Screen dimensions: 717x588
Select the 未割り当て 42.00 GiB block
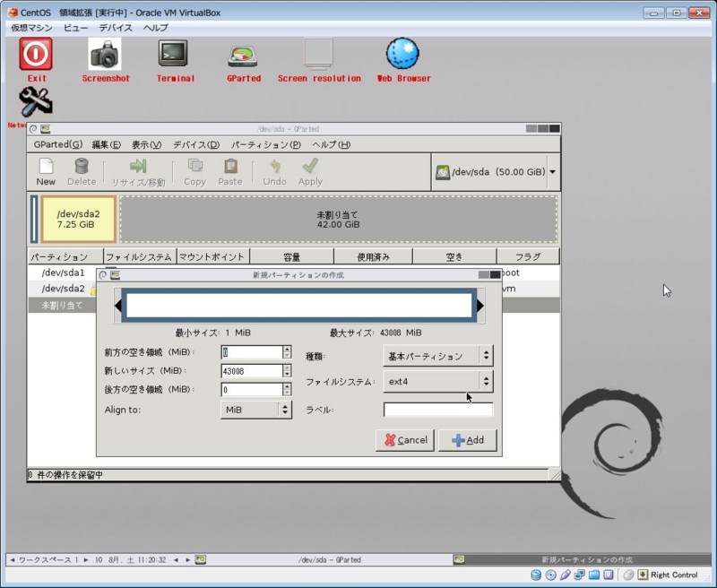pyautogui.click(x=339, y=219)
